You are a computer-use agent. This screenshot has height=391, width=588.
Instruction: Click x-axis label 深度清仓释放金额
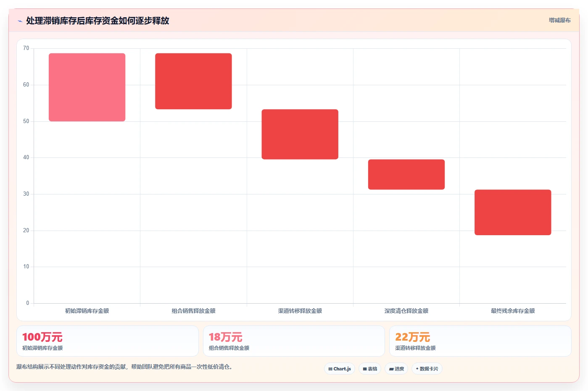point(406,311)
